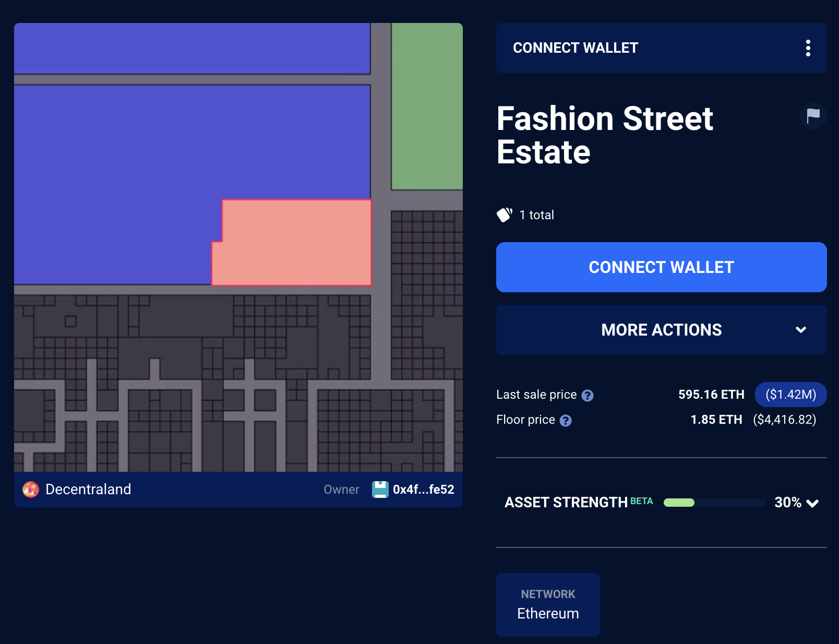This screenshot has height=644, width=839.
Task: Click the Asset Strength progress bar
Action: point(714,503)
